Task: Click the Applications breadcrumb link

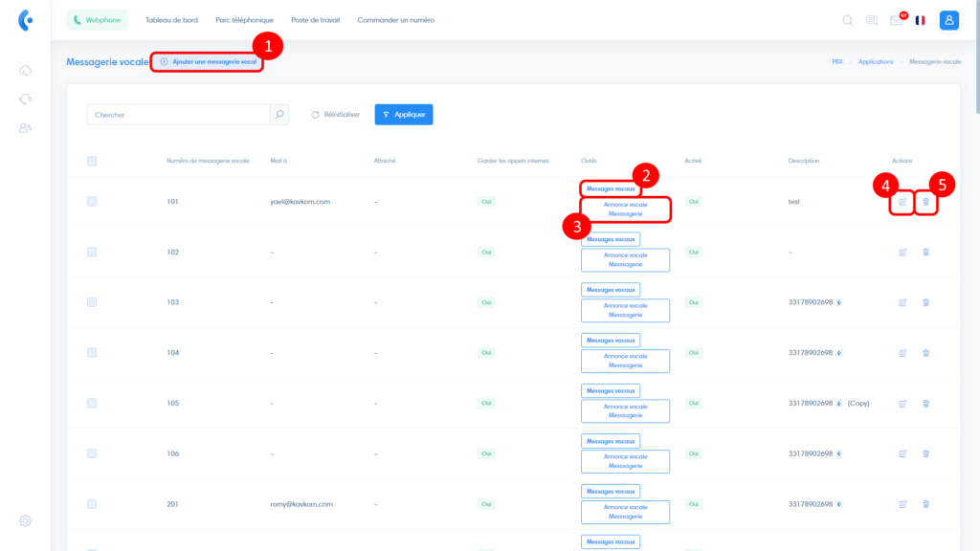Action: (x=875, y=61)
